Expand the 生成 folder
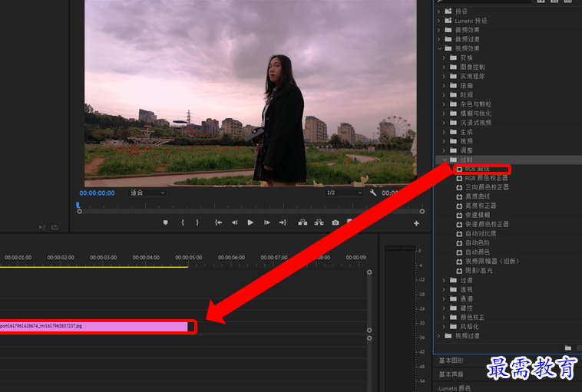The height and width of the screenshot is (392, 582). (445, 132)
